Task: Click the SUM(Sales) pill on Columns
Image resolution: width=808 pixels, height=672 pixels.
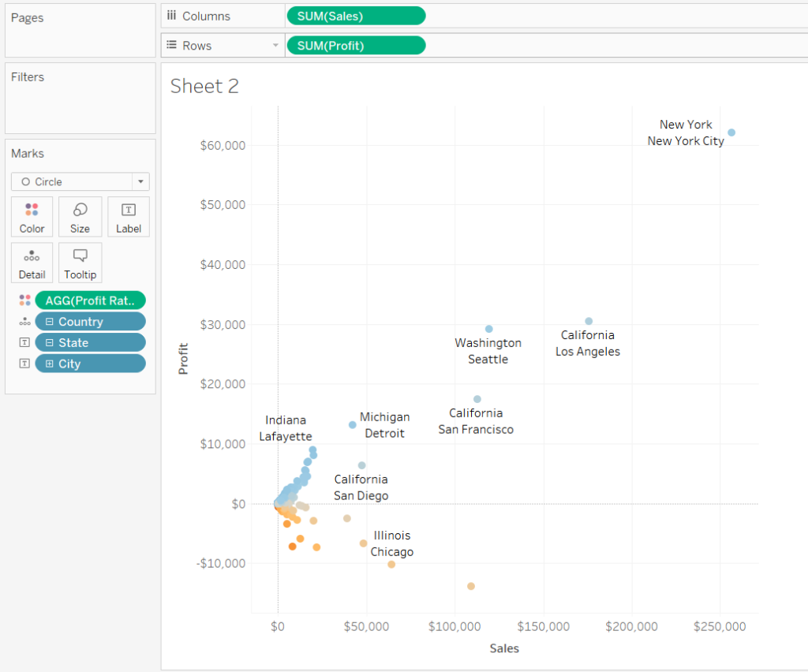Action: click(x=356, y=15)
